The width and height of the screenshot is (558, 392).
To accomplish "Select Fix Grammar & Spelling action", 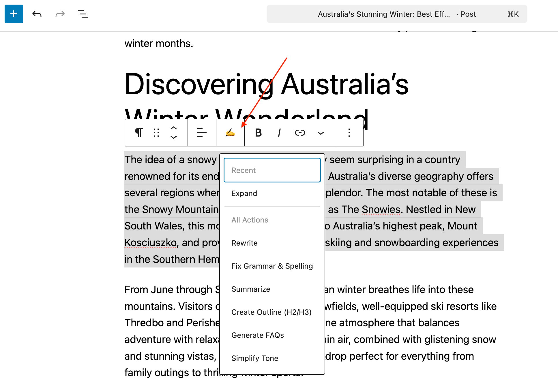I will click(272, 266).
